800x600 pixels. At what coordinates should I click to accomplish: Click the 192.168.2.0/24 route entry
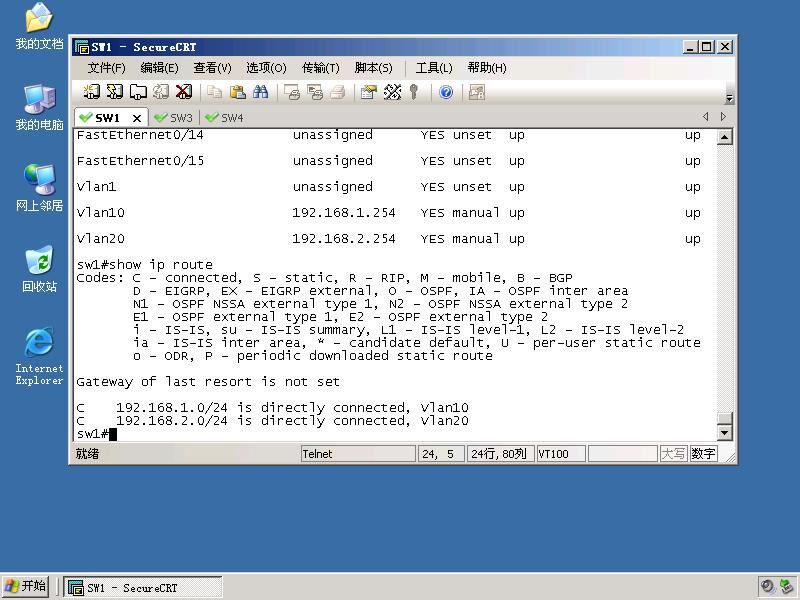(x=272, y=421)
